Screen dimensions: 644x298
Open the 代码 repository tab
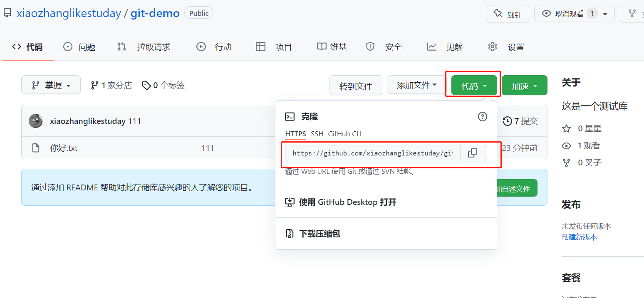27,47
